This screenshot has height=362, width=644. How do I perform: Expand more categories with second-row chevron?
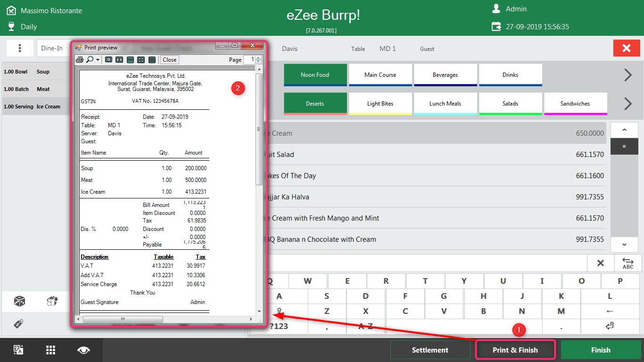628,104
